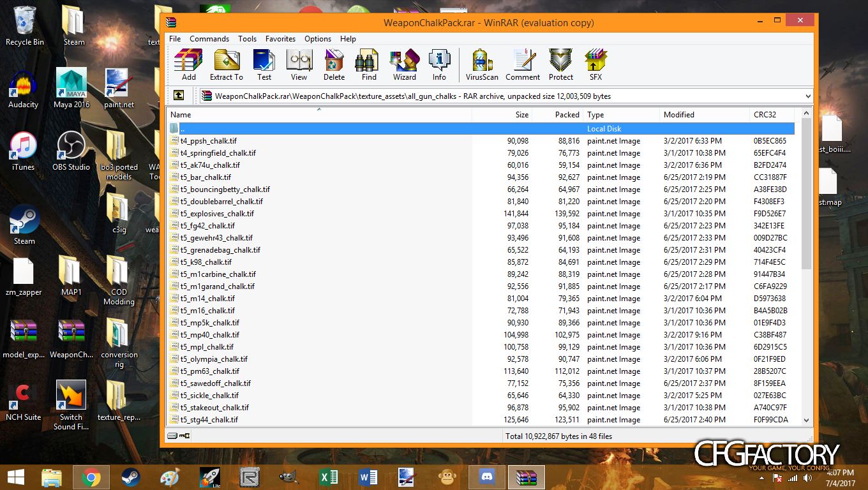Select the Switch Sound File desktop icon
The width and height of the screenshot is (868, 490).
pos(71,406)
